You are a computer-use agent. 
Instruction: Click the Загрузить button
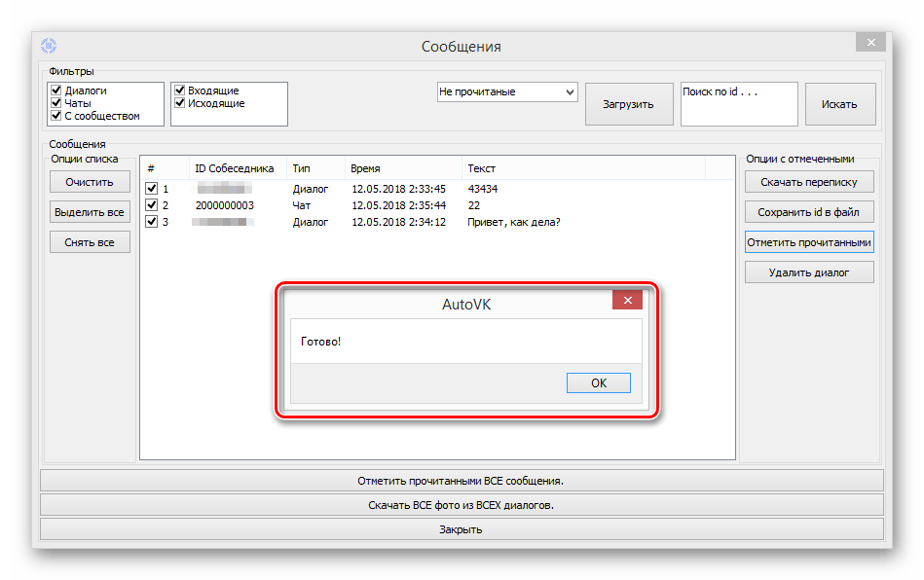(628, 104)
